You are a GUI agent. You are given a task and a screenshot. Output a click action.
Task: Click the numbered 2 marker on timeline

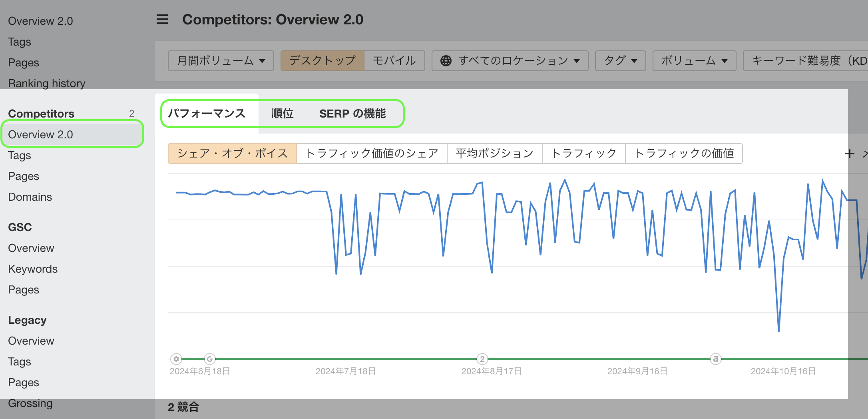tap(482, 359)
